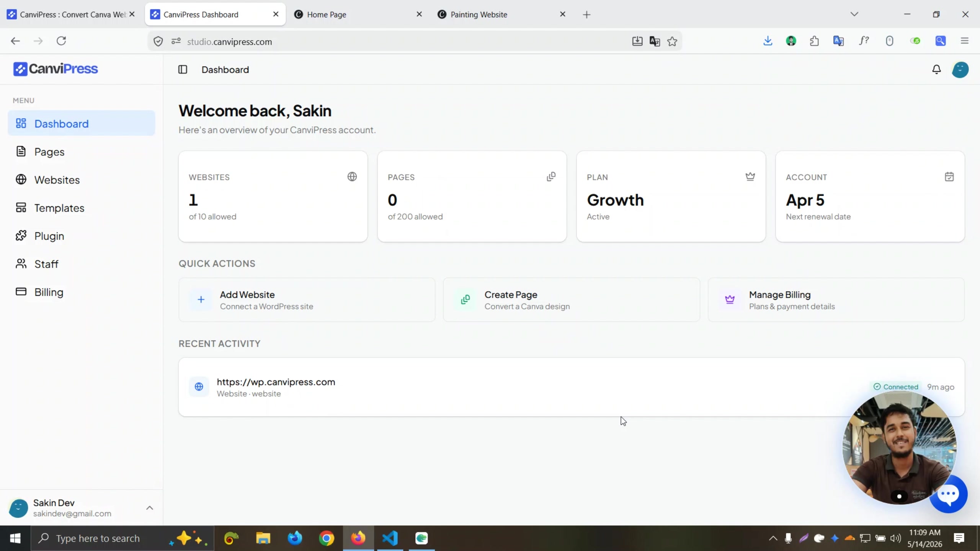Launch Google Chrome from the taskbar
The width and height of the screenshot is (980, 551).
click(x=327, y=538)
